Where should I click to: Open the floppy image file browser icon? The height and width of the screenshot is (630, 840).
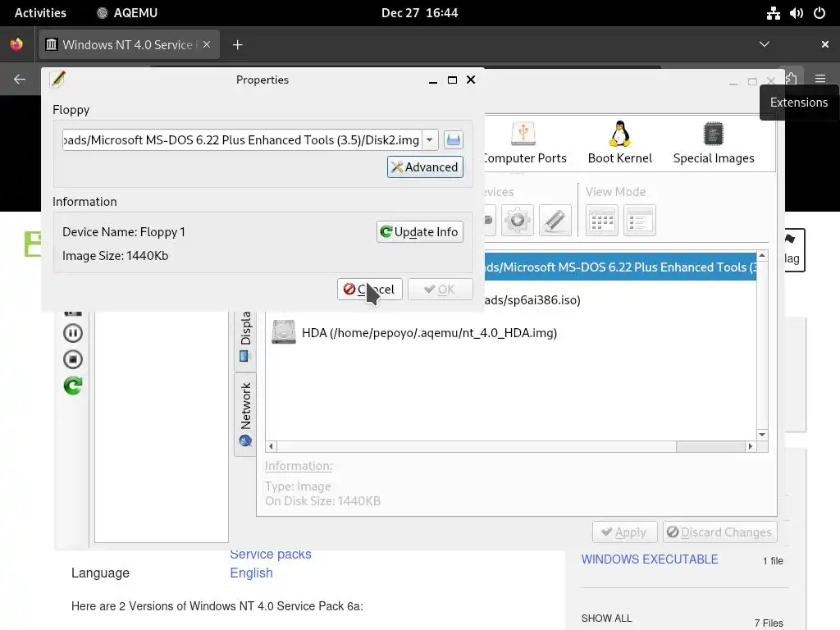click(453, 139)
